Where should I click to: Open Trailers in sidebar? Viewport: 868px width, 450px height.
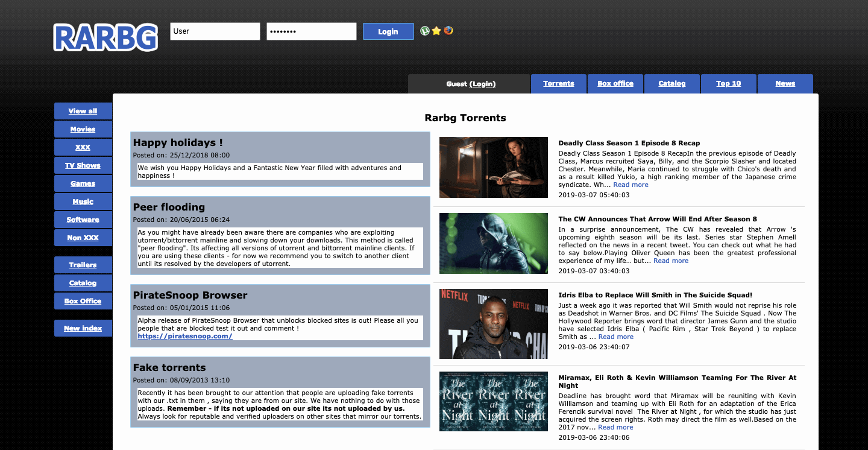pyautogui.click(x=83, y=265)
